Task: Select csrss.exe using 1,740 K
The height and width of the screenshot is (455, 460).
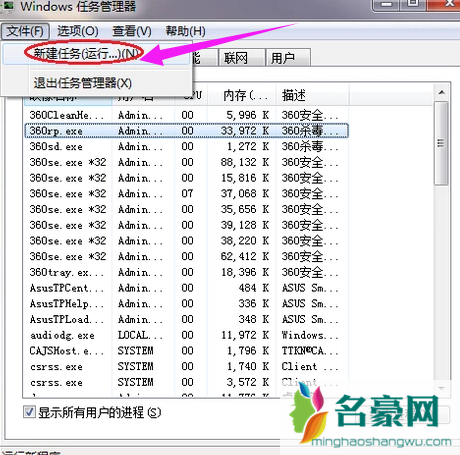Action: point(187,366)
